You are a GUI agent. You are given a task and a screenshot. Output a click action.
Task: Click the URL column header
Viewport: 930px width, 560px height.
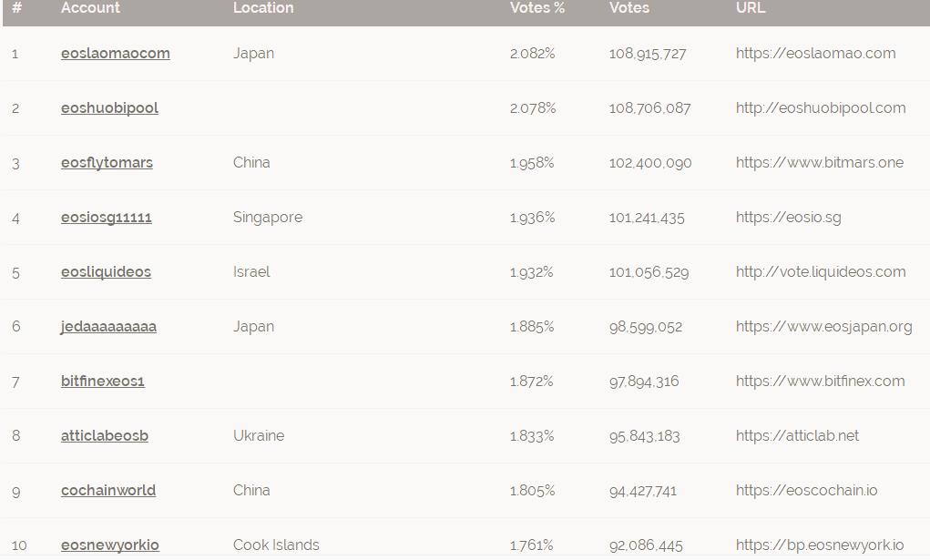pyautogui.click(x=751, y=7)
